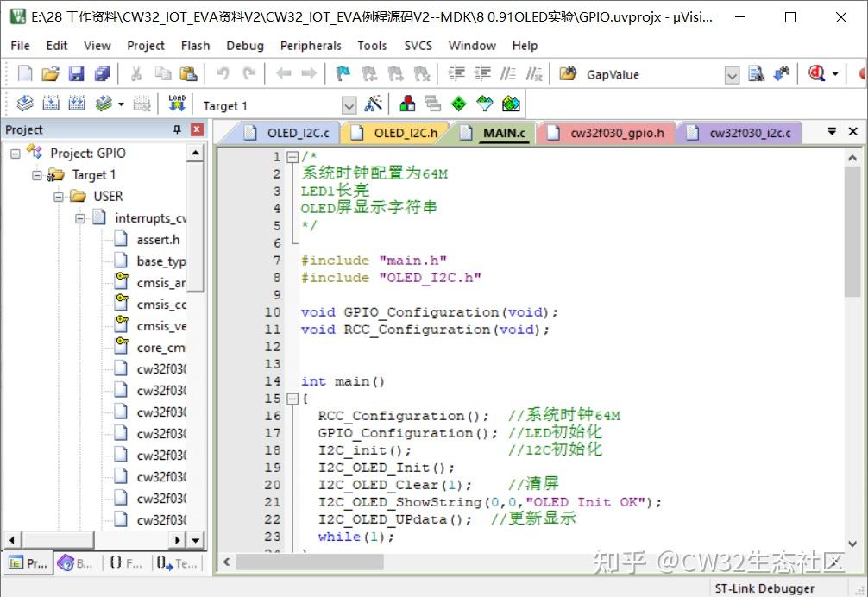Click editor vertical scrollbar thumb
The height and width of the screenshot is (597, 868).
click(852, 232)
